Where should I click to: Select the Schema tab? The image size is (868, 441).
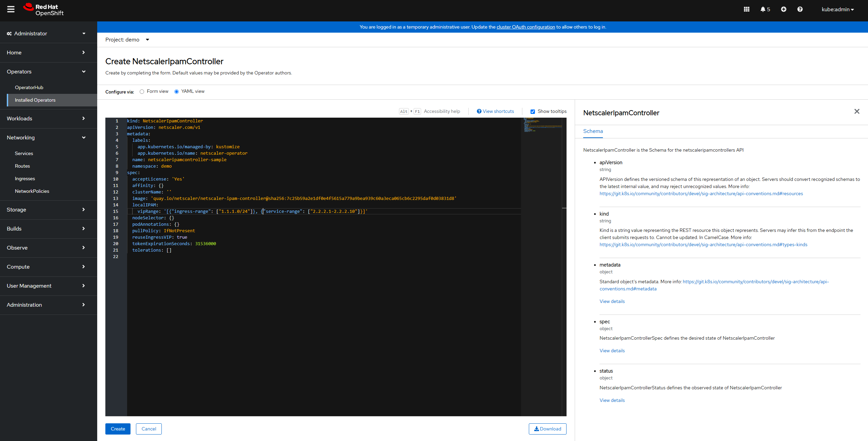pyautogui.click(x=593, y=131)
